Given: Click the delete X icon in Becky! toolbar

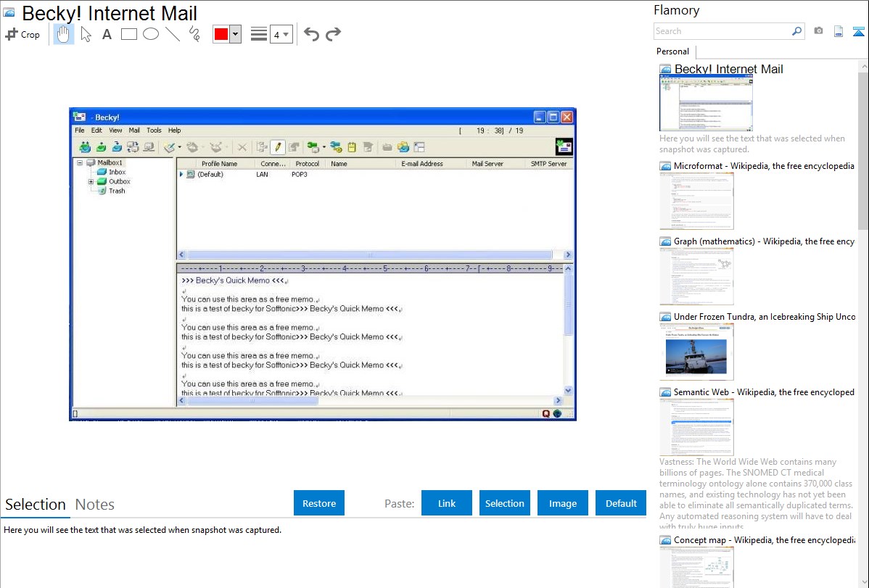Looking at the screenshot, I should pos(242,147).
